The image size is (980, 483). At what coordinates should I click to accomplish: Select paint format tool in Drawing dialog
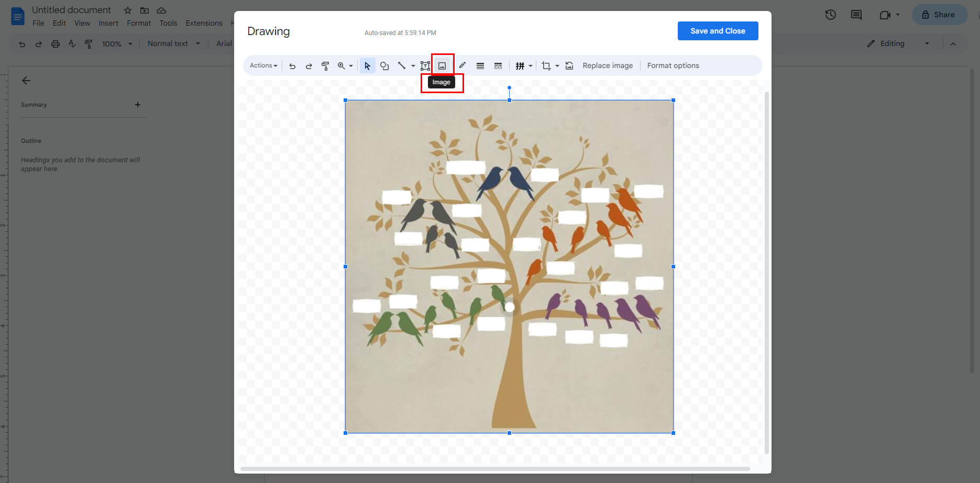pyautogui.click(x=325, y=66)
